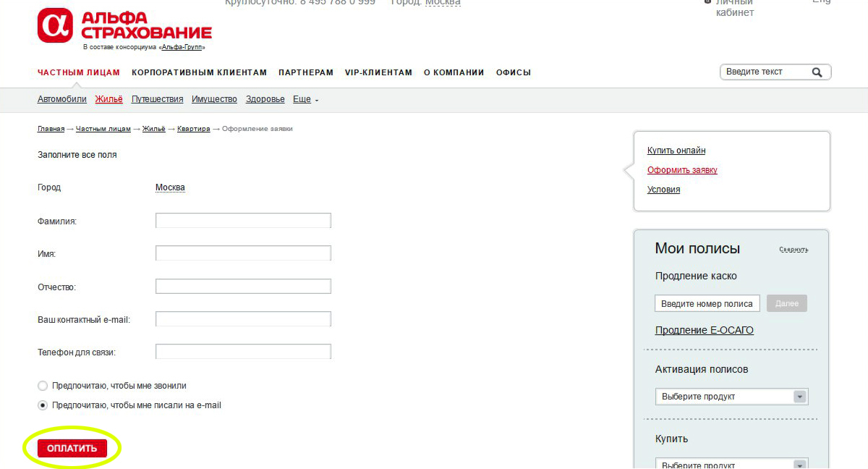Open the Продление Е-ОСАГО link
Viewport: 868px width, 469px height.
coord(704,330)
